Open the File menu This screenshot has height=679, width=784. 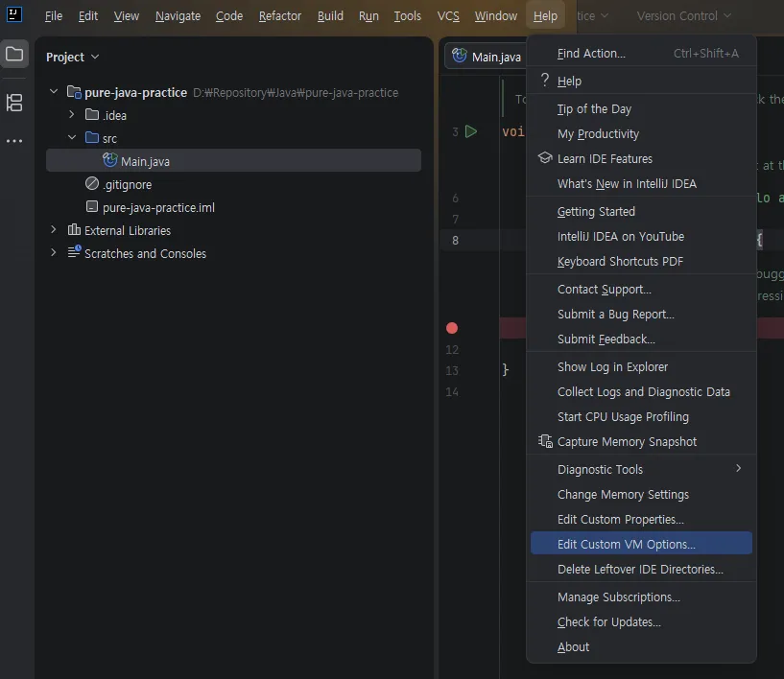pos(54,16)
